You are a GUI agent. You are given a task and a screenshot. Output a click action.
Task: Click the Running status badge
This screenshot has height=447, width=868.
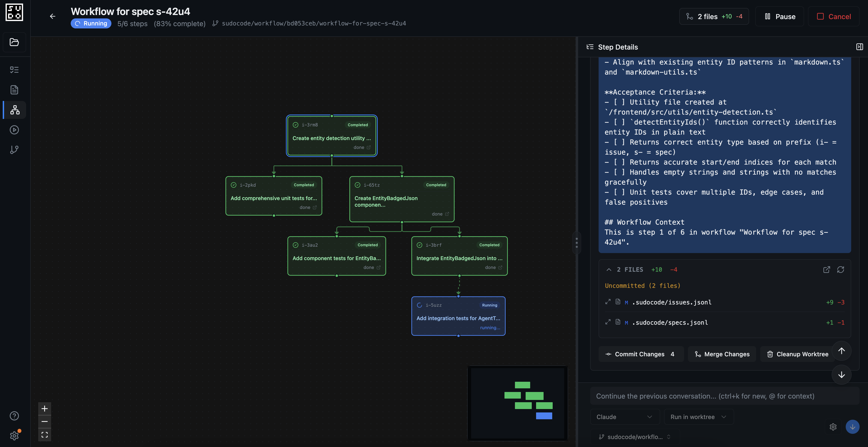tap(91, 23)
